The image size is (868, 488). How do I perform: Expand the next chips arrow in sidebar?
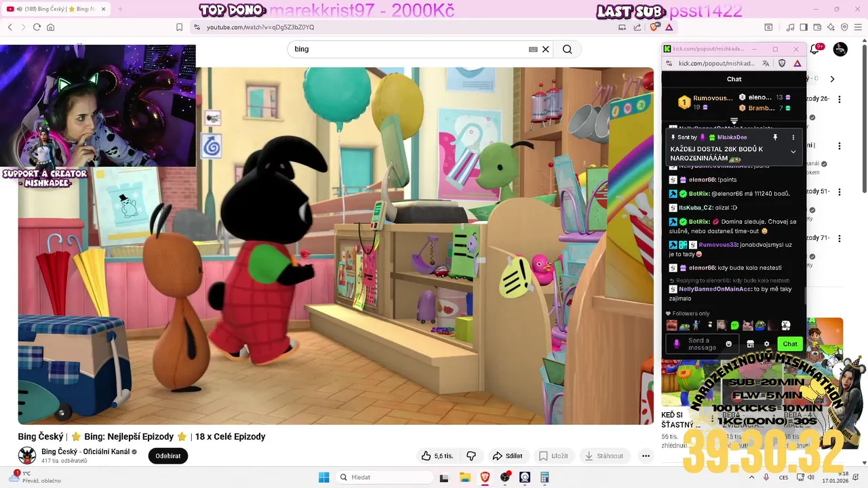click(x=832, y=79)
